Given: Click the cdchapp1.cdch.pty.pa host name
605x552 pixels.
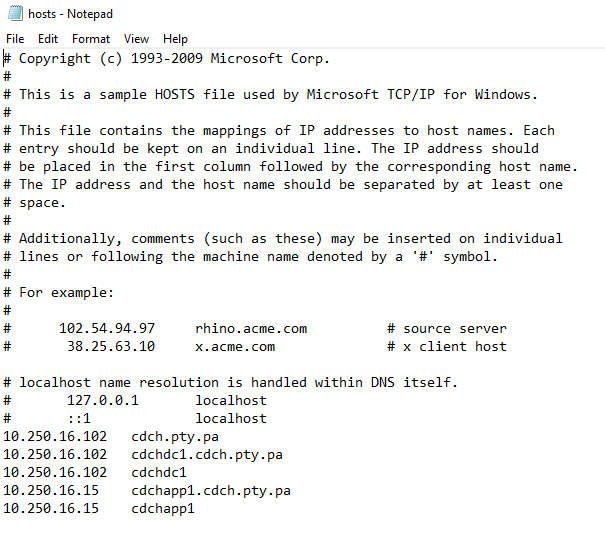Looking at the screenshot, I should click(x=211, y=491).
